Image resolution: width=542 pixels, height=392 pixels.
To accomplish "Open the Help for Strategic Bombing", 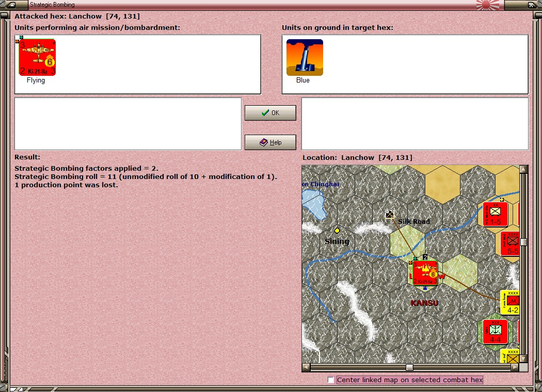I will pyautogui.click(x=270, y=142).
